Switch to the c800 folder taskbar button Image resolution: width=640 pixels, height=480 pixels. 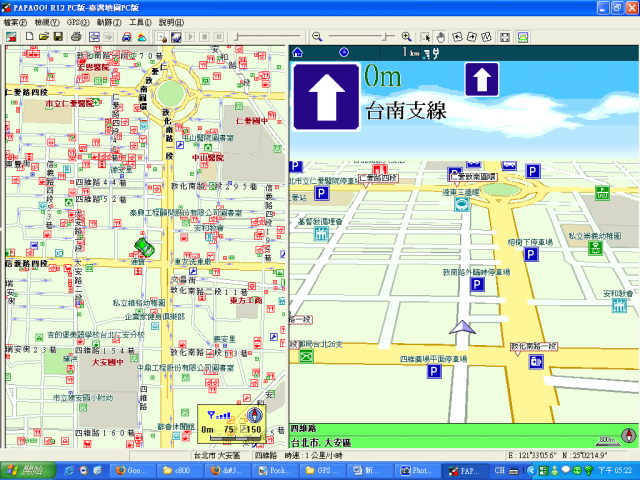click(181, 471)
